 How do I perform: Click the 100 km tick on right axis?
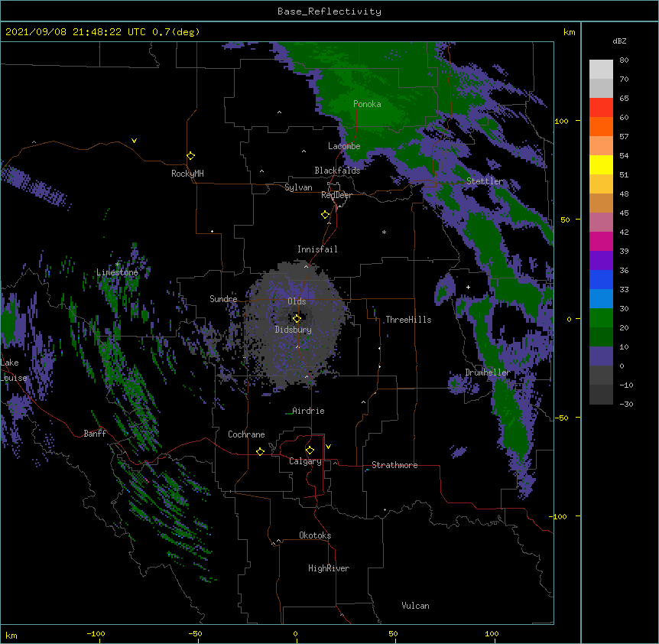[561, 121]
